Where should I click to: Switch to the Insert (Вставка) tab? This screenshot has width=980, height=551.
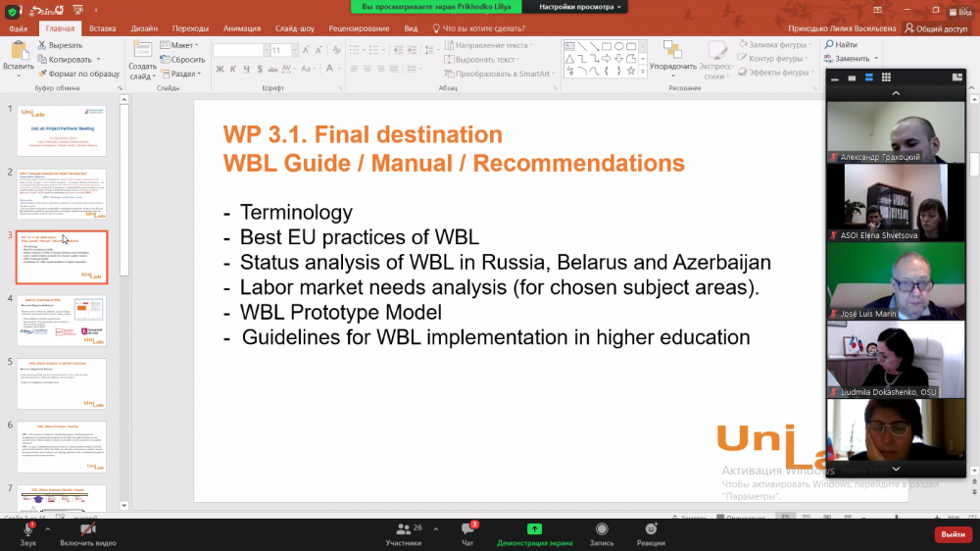(x=103, y=28)
